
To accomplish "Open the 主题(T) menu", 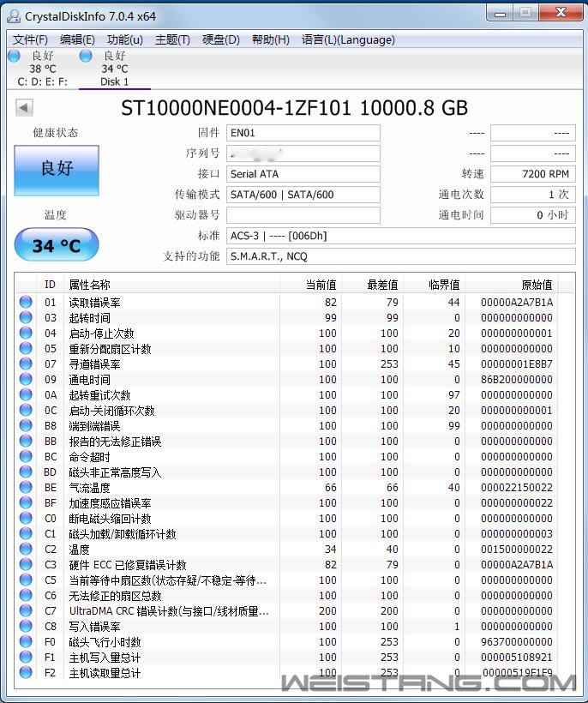I will (x=172, y=40).
